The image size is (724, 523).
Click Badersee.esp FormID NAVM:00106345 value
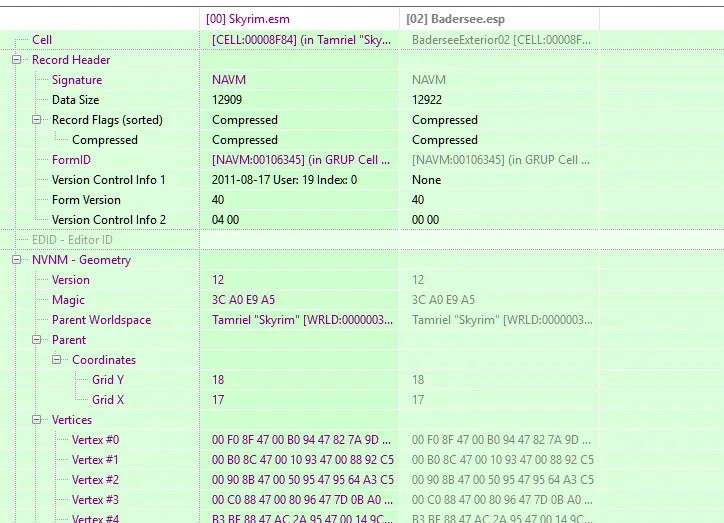[501, 160]
